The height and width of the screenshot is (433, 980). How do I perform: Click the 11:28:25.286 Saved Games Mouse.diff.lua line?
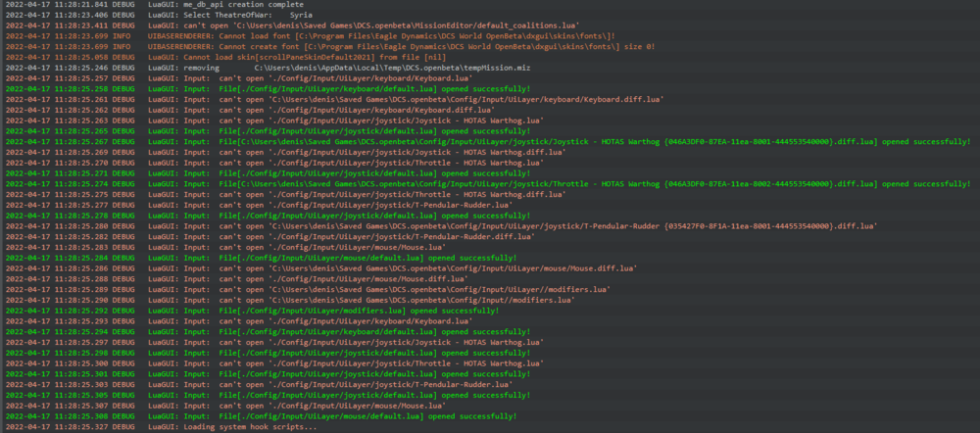321,268
